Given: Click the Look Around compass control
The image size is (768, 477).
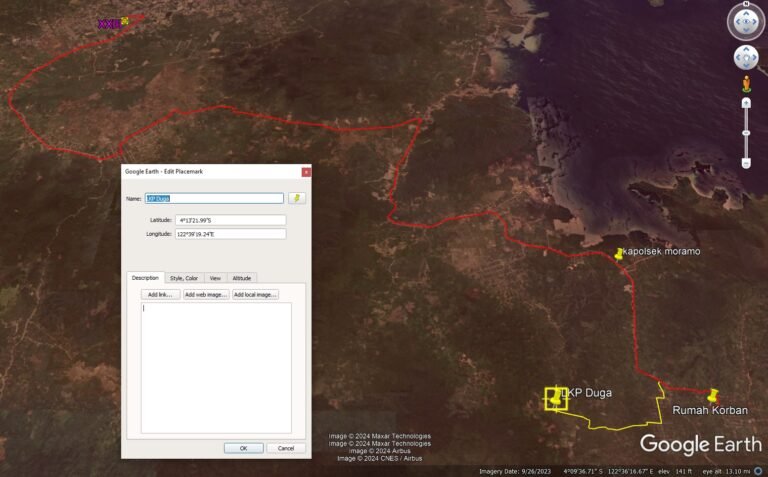Looking at the screenshot, I should [x=746, y=21].
